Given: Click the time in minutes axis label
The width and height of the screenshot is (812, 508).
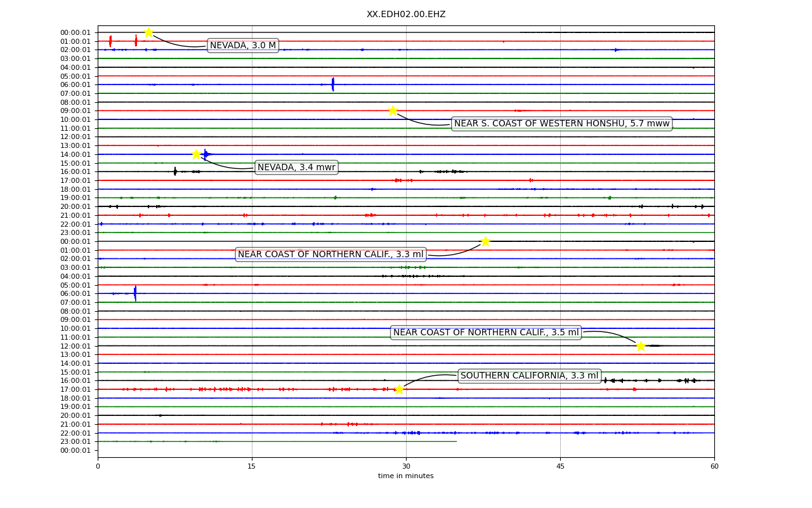Looking at the screenshot, I should [x=406, y=476].
